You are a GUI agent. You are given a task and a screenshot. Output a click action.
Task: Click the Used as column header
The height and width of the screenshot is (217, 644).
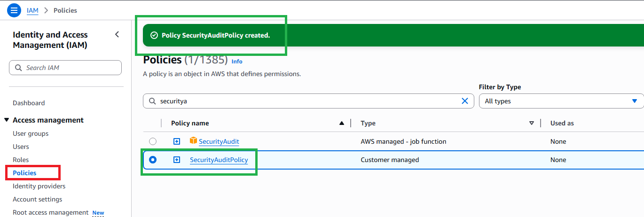[562, 123]
